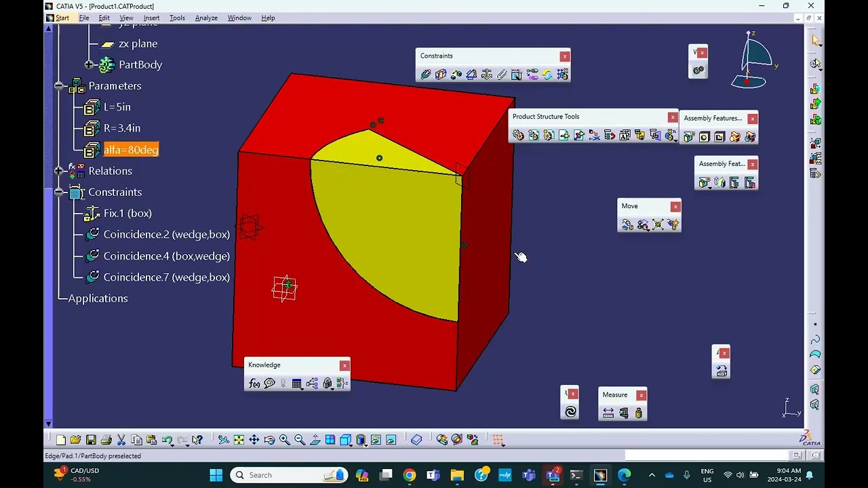The height and width of the screenshot is (488, 868).
Task: Select the R=3.4in parameter
Action: (x=122, y=128)
